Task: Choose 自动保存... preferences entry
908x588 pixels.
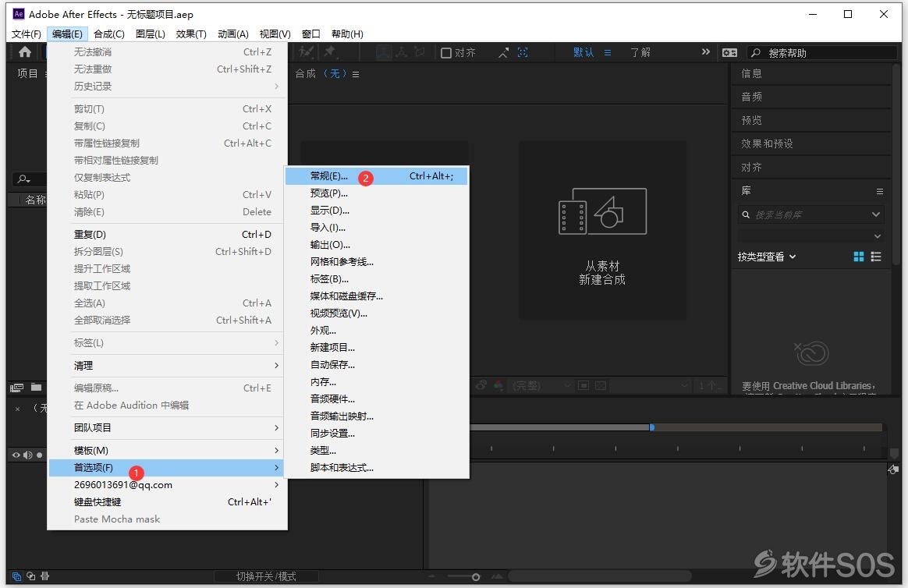Action: coord(377,365)
